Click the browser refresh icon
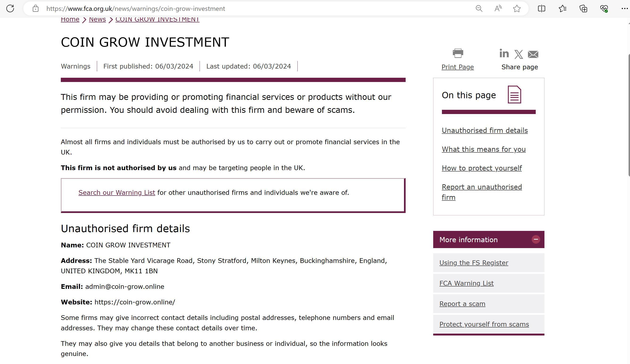 coord(10,8)
